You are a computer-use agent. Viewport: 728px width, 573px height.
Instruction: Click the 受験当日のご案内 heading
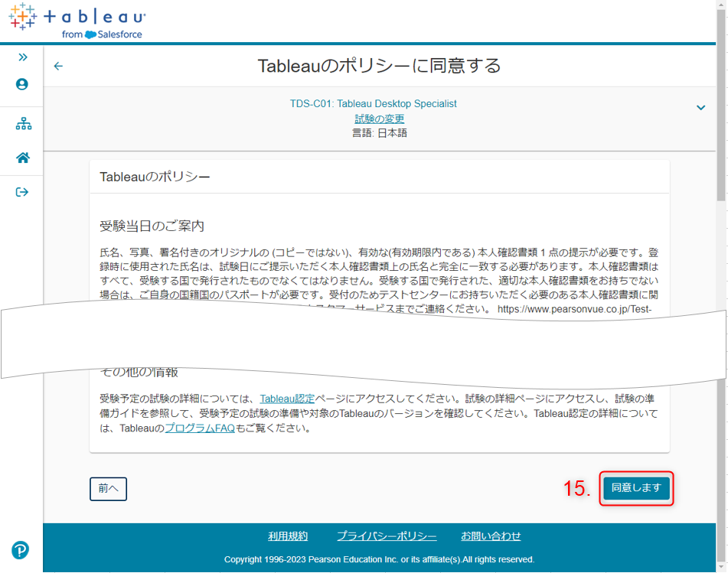pyautogui.click(x=152, y=226)
